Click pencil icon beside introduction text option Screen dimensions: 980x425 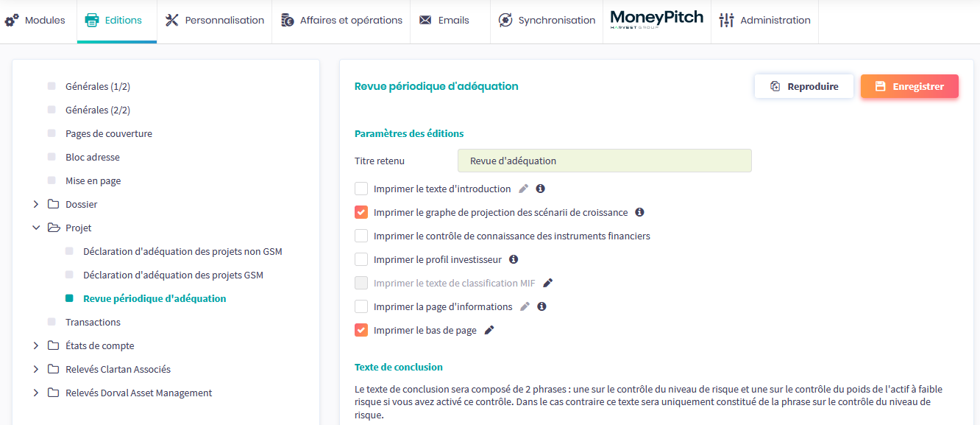point(524,189)
